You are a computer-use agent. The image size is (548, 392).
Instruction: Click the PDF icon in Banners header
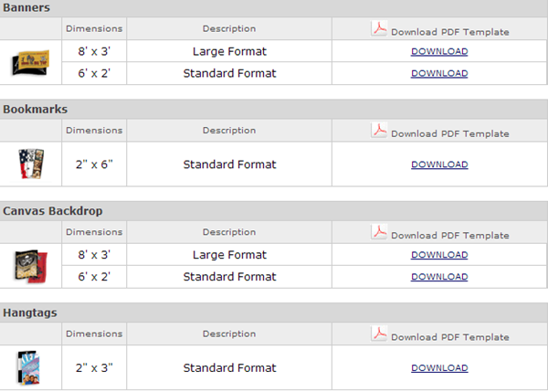379,28
